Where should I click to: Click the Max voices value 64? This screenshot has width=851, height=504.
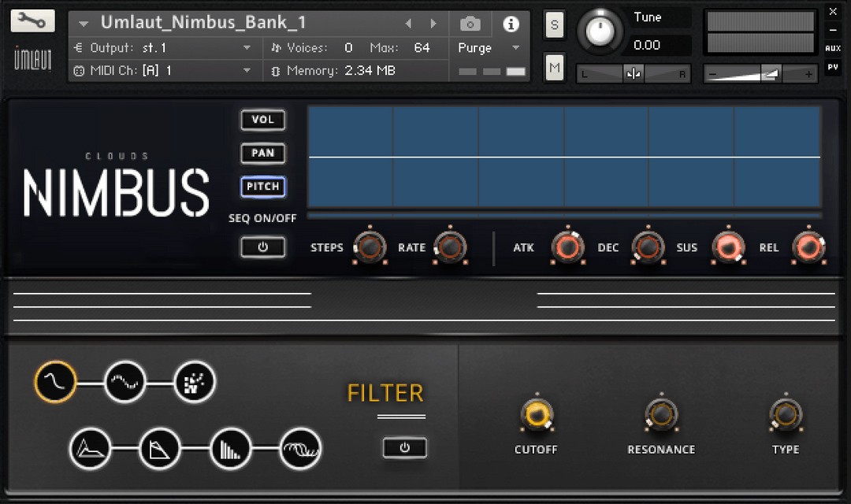(x=422, y=48)
